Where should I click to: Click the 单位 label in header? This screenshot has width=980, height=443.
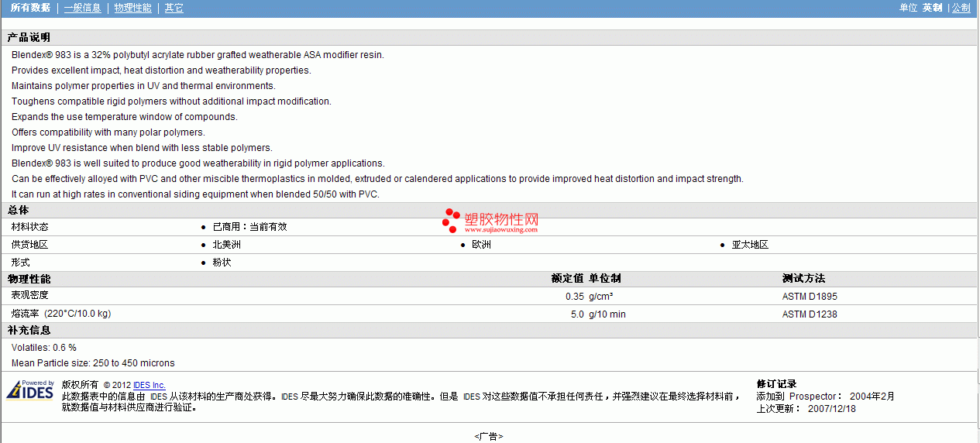coord(908,8)
